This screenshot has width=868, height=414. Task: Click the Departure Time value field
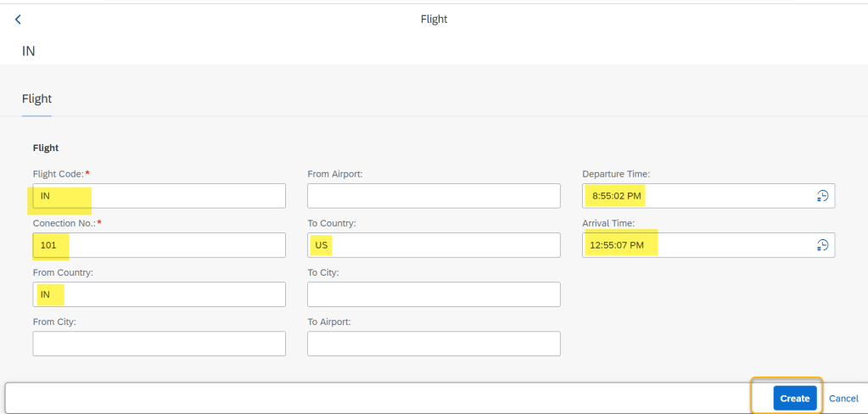click(x=696, y=196)
